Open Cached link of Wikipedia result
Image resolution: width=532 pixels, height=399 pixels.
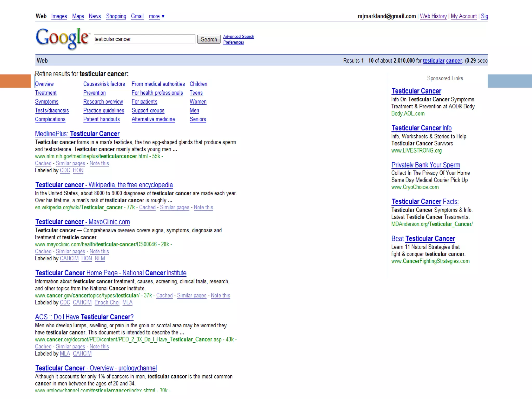(x=147, y=208)
